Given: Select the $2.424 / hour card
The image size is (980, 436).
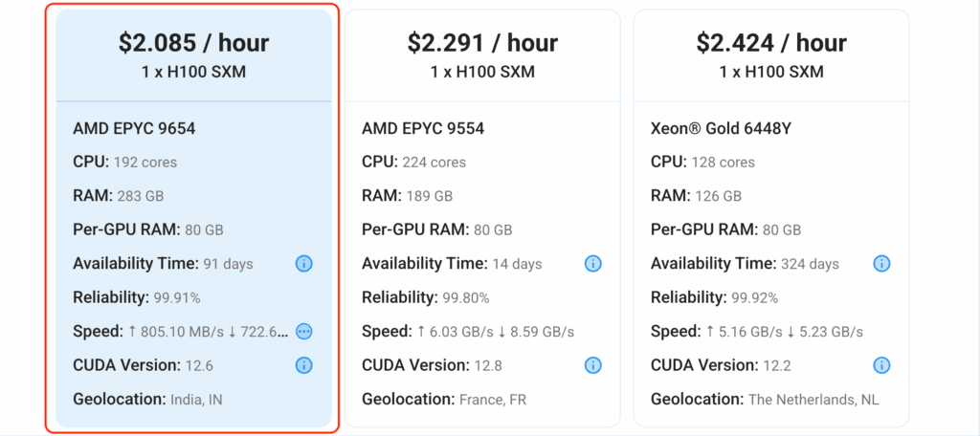Looking at the screenshot, I should [771, 218].
